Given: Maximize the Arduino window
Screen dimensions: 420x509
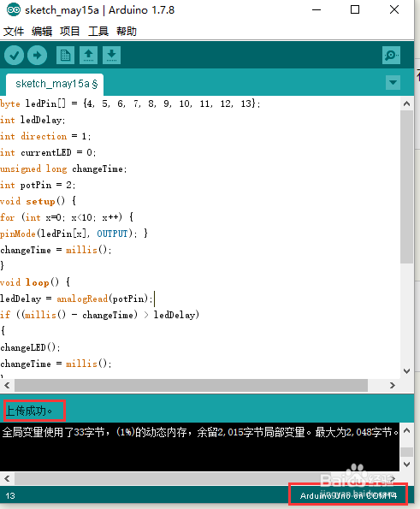Looking at the screenshot, I should point(355,9).
